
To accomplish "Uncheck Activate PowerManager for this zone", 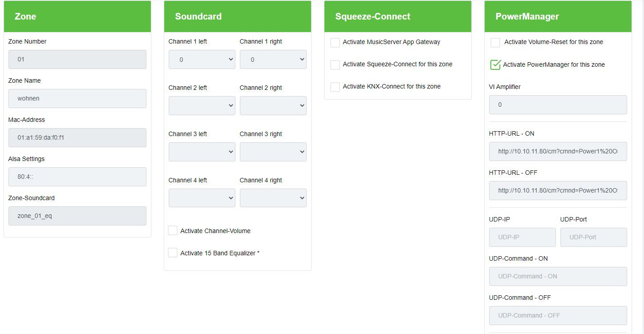I will [x=495, y=64].
